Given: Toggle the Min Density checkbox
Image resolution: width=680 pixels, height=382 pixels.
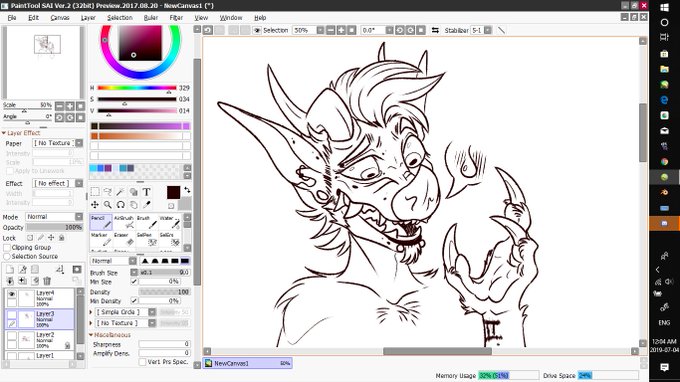Looking at the screenshot, I should pos(134,300).
